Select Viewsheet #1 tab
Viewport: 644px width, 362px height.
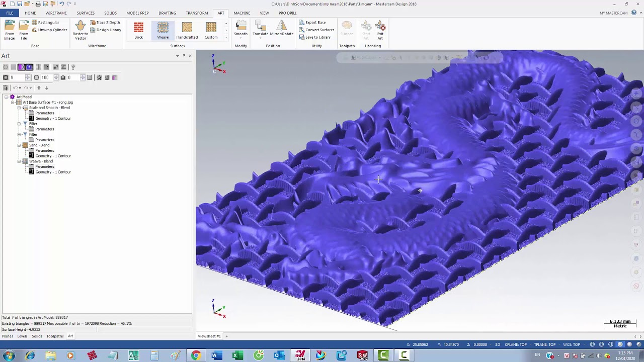[x=209, y=336]
